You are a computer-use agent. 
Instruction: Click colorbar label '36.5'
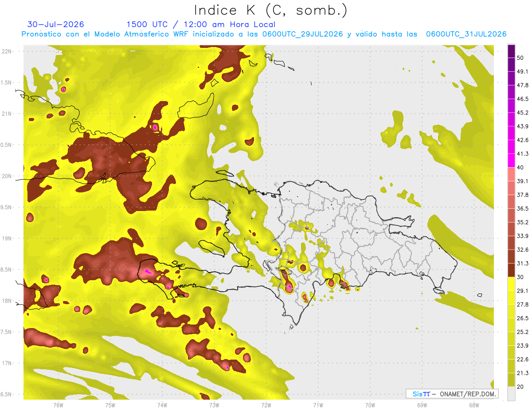[x=523, y=208]
